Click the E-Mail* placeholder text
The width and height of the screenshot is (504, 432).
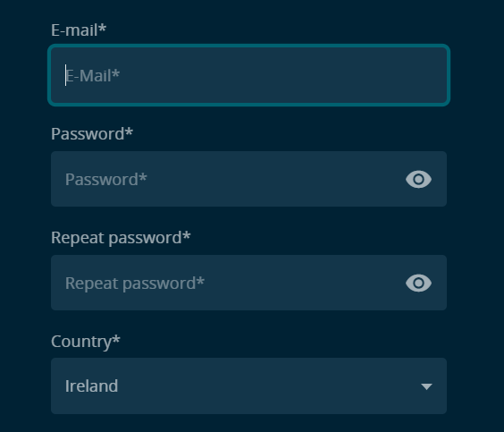pos(93,76)
